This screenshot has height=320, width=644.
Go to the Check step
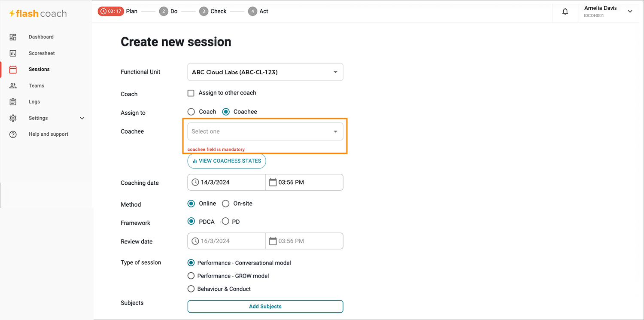pos(213,12)
